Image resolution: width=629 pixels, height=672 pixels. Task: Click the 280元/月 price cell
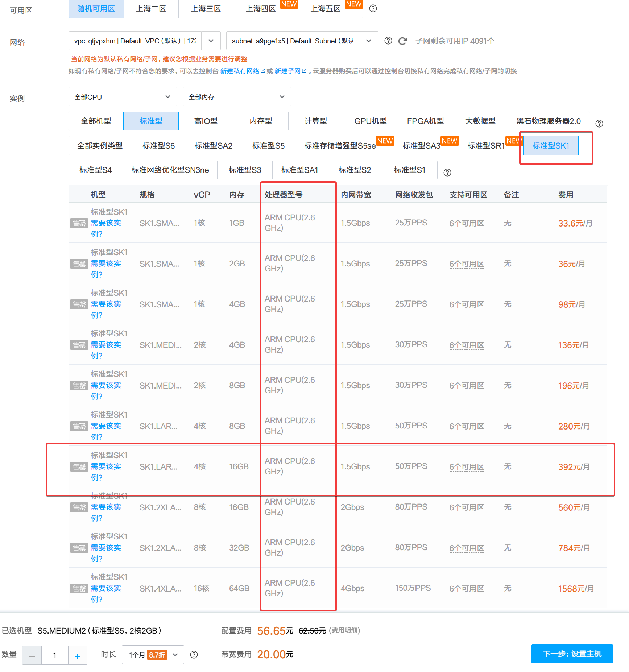574,426
